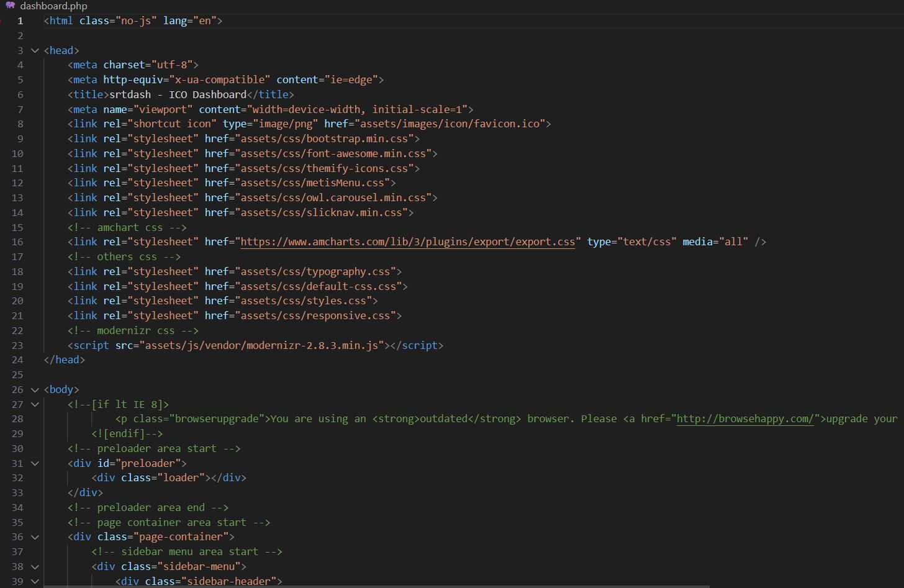
Task: Click the favicon.ico path on line 8
Action: pyautogui.click(x=450, y=124)
